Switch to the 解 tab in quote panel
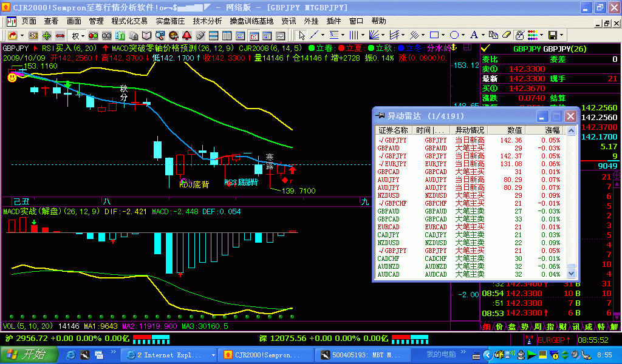The width and height of the screenshot is (622, 364). [614, 327]
